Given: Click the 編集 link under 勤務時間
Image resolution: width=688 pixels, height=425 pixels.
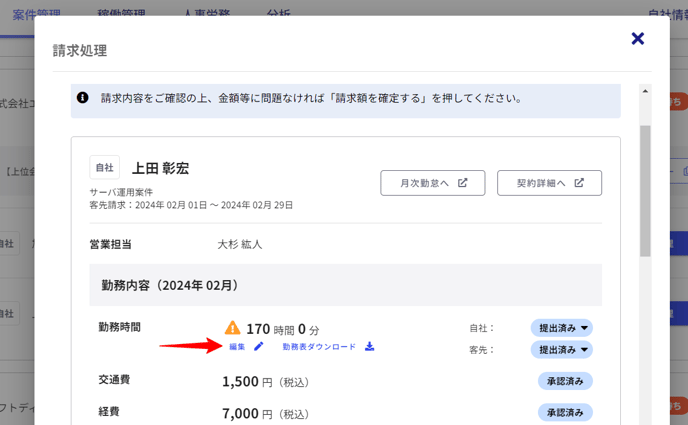Looking at the screenshot, I should (x=237, y=347).
